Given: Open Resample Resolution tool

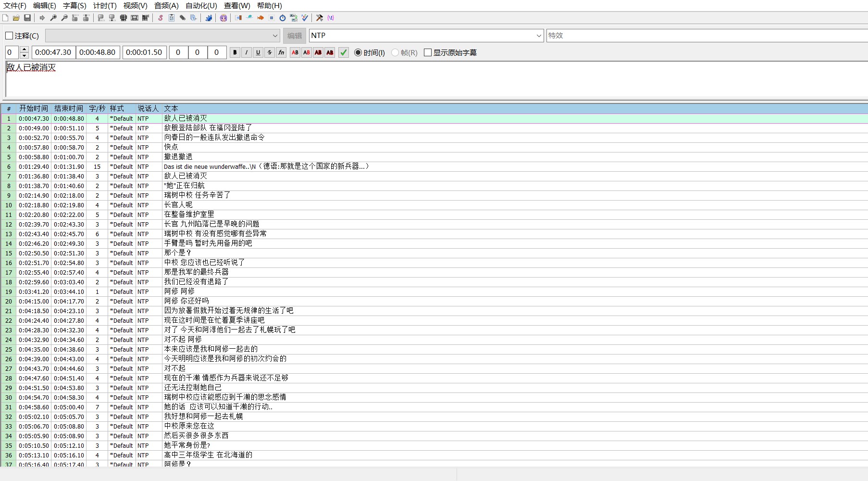Looking at the screenshot, I should pos(272,18).
